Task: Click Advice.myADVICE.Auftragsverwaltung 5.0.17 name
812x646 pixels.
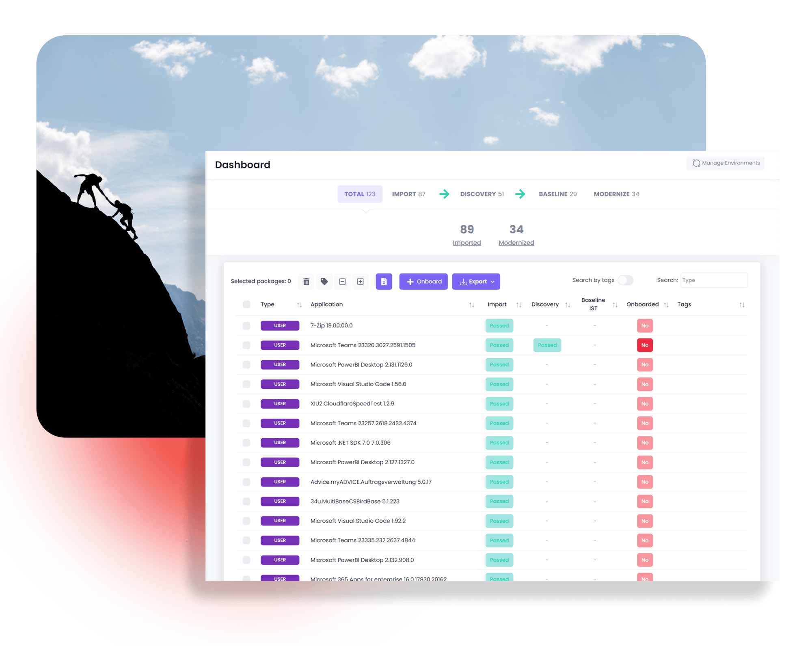Action: 371,482
